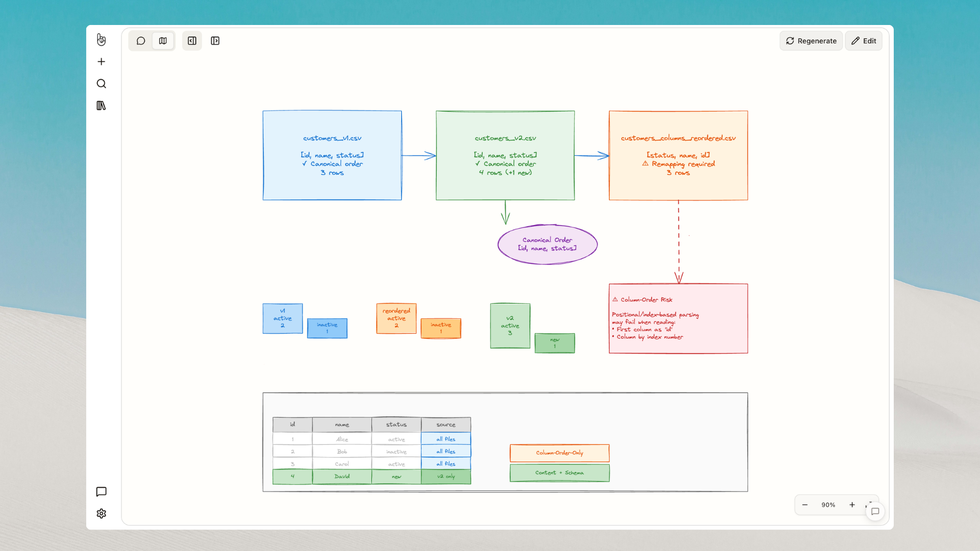Select the customers_columns_reordered.csv node

pos(678,156)
